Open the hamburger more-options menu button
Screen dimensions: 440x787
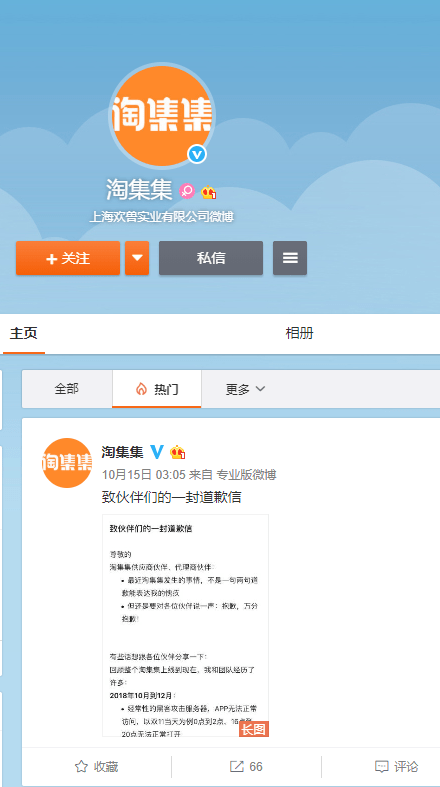290,258
